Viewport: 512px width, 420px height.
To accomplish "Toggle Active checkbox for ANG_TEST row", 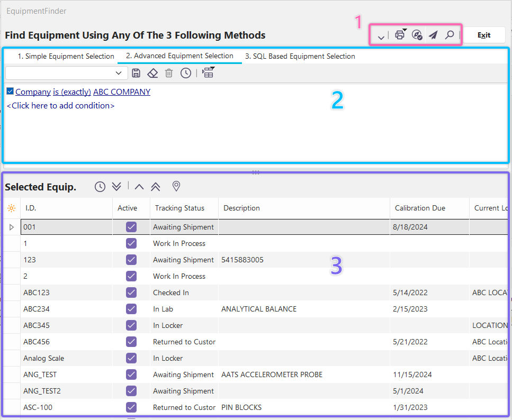I will pos(131,375).
